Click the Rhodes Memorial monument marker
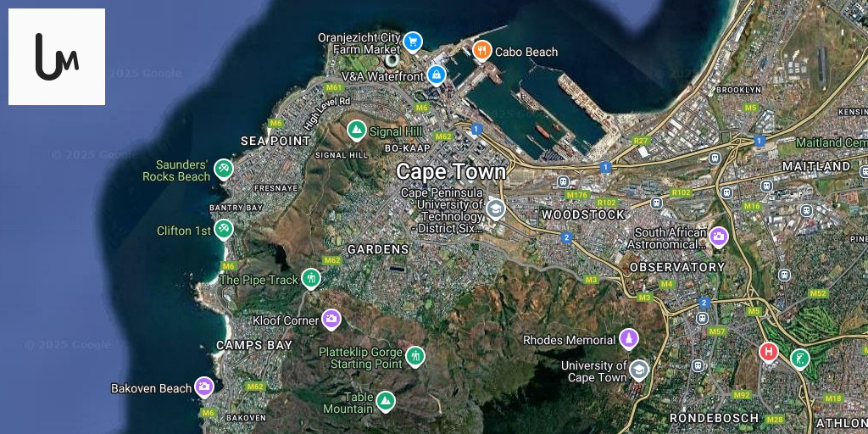Screen dimensions: 868x434 click(628, 339)
